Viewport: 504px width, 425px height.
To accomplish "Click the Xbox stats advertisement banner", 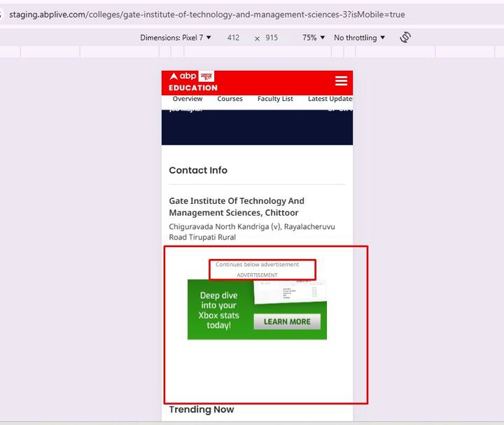I will (x=257, y=309).
